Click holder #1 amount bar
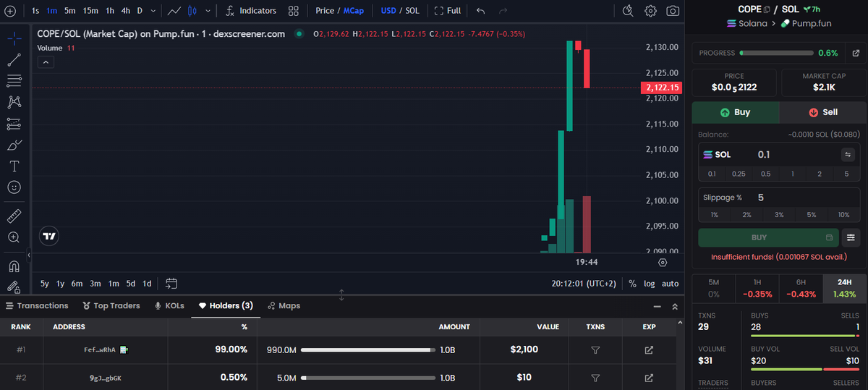Viewport: 868px width, 390px height. [x=368, y=350]
